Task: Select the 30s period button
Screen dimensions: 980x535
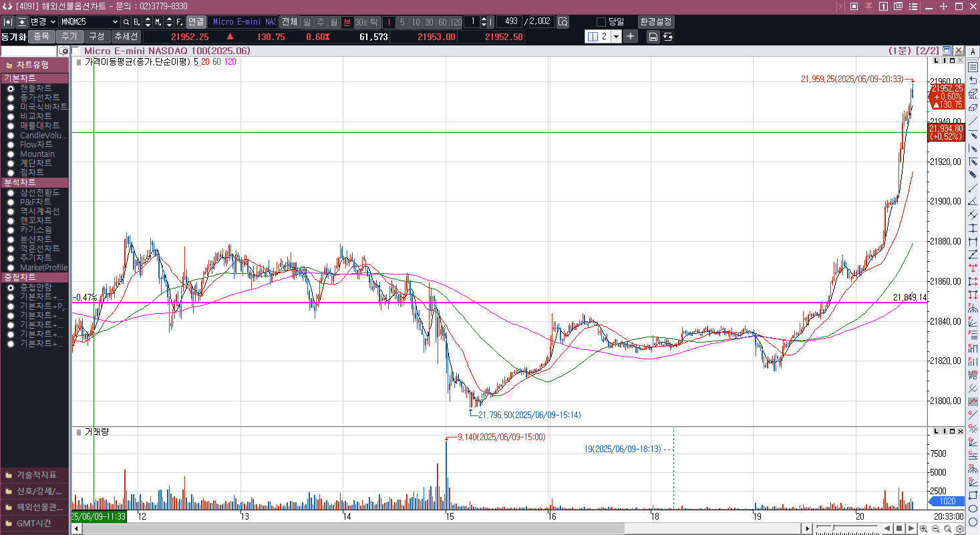Action: (361, 22)
